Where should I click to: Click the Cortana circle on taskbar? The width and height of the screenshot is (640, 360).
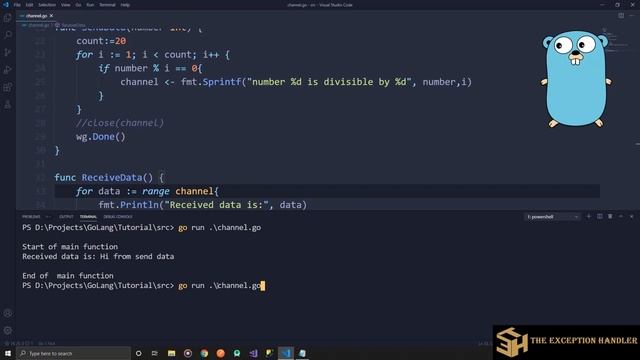[x=138, y=353]
